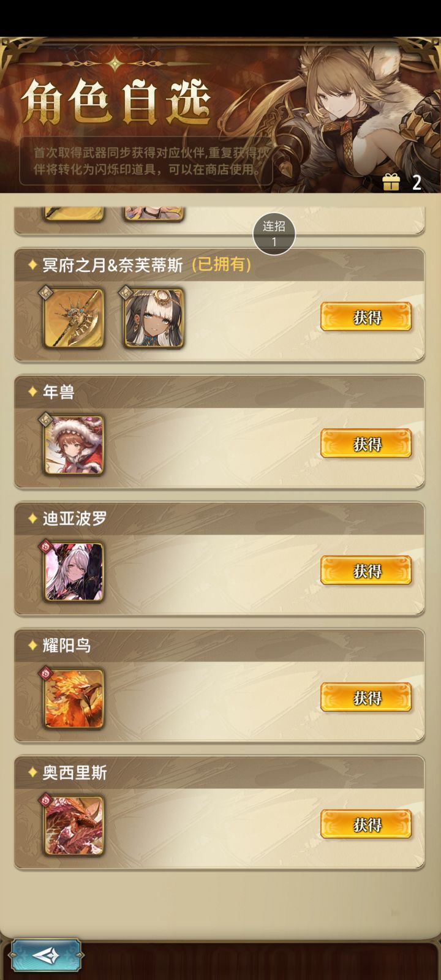Tap the 连招 1 floating bubble
The height and width of the screenshot is (980, 441).
coord(274,233)
